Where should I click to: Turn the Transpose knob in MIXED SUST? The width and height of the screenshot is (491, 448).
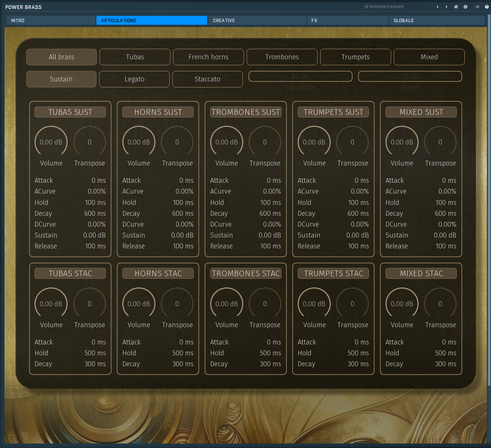(440, 141)
